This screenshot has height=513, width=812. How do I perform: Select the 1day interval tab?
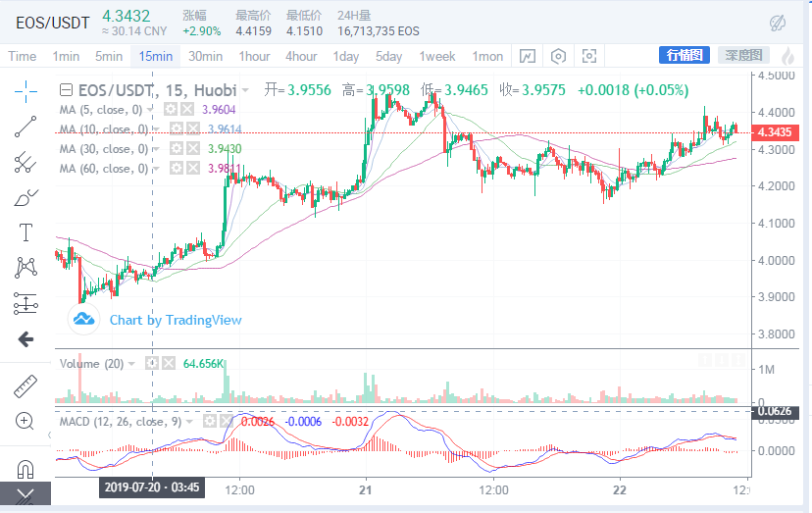tap(346, 56)
